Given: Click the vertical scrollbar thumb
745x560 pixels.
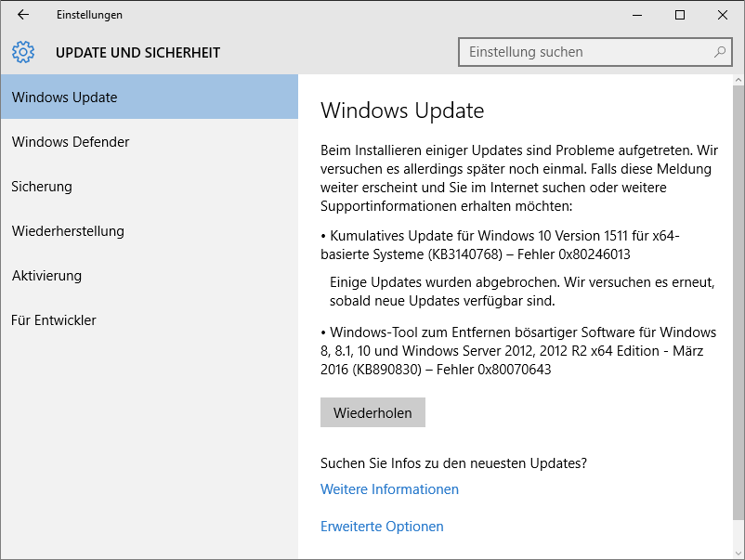Looking at the screenshot, I should (738, 303).
